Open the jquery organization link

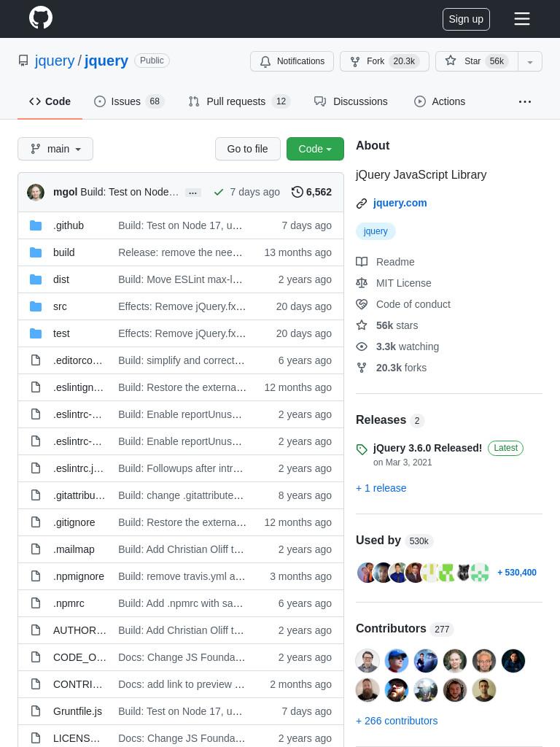point(55,61)
